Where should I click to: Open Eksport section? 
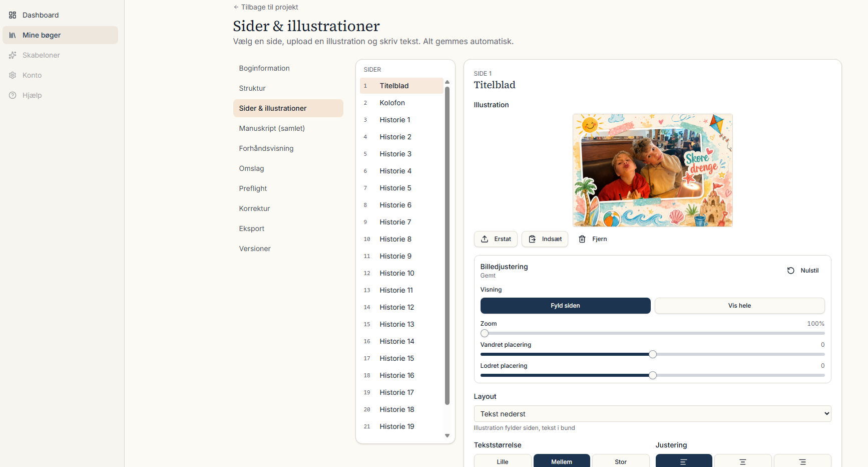pos(288,228)
